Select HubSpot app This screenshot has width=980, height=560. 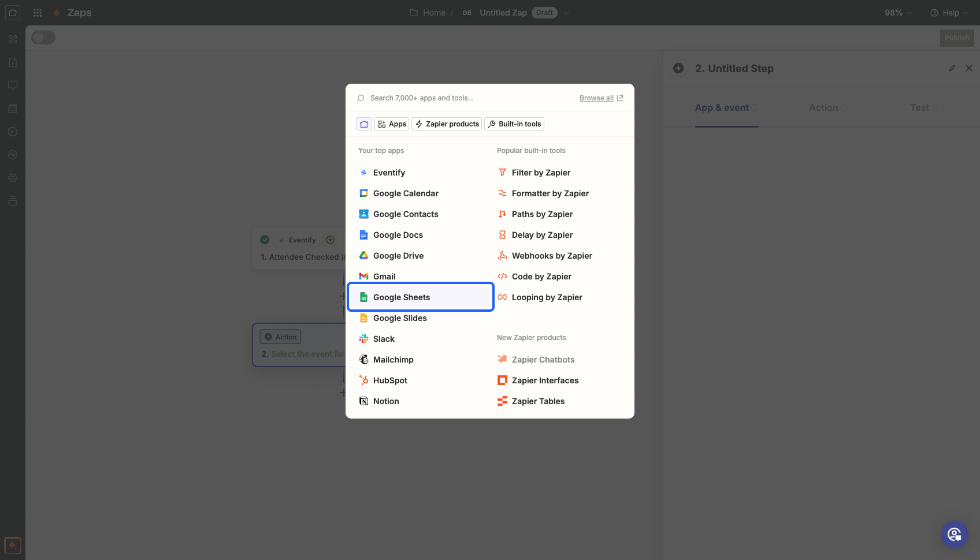pyautogui.click(x=420, y=380)
